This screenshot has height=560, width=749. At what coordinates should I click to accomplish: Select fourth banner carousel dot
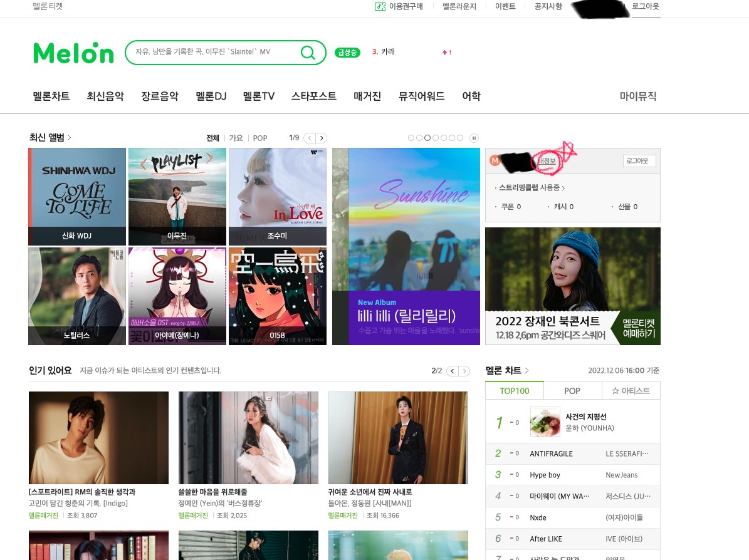tap(435, 138)
